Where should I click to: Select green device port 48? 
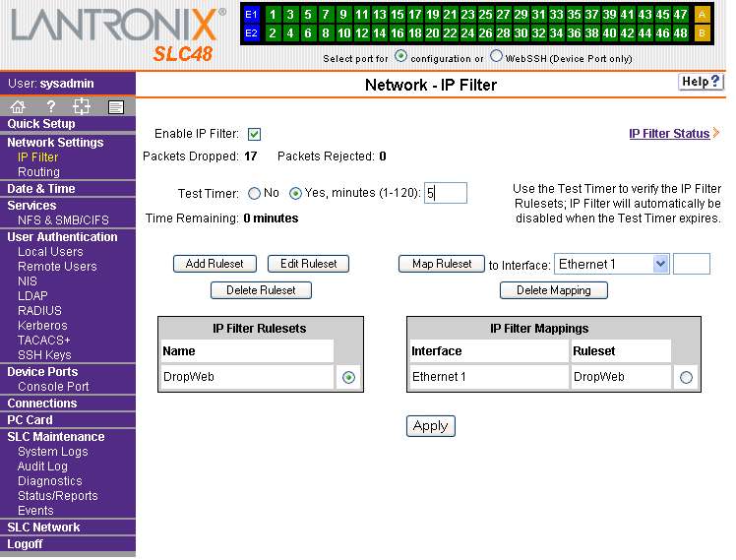[x=680, y=33]
